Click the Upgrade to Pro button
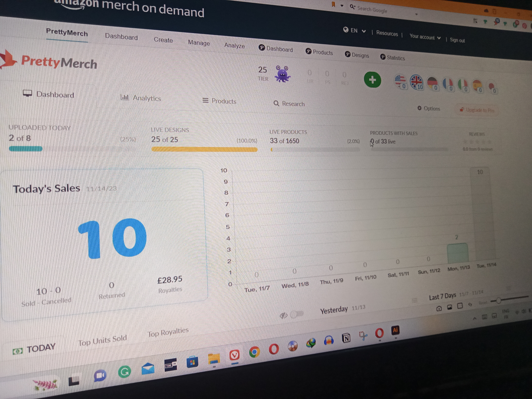This screenshot has width=532, height=399. pyautogui.click(x=477, y=110)
